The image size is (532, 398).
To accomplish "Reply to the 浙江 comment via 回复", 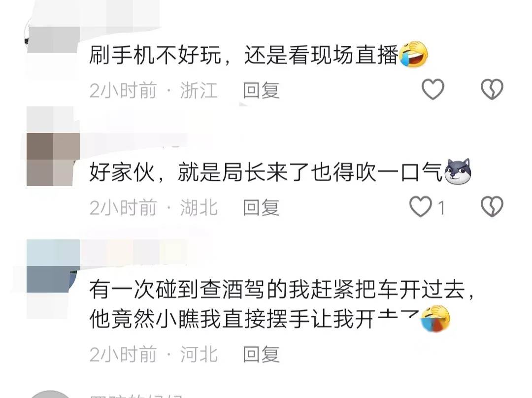I will coord(261,90).
